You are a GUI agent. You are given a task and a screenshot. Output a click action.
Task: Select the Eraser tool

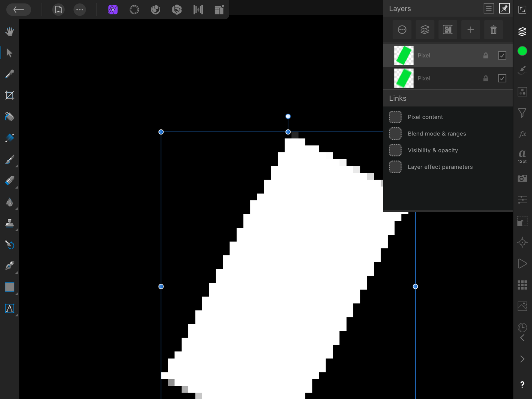point(10,180)
